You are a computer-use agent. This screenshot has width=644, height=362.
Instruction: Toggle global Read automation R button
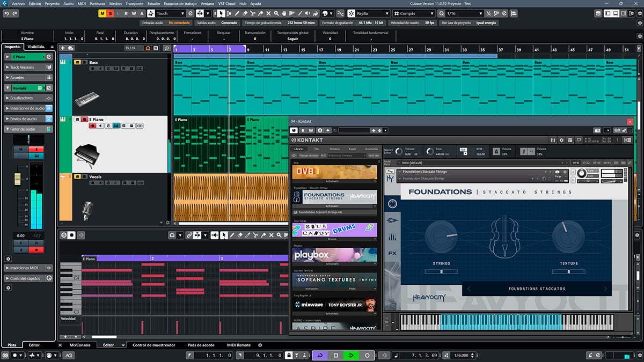pyautogui.click(x=126, y=13)
